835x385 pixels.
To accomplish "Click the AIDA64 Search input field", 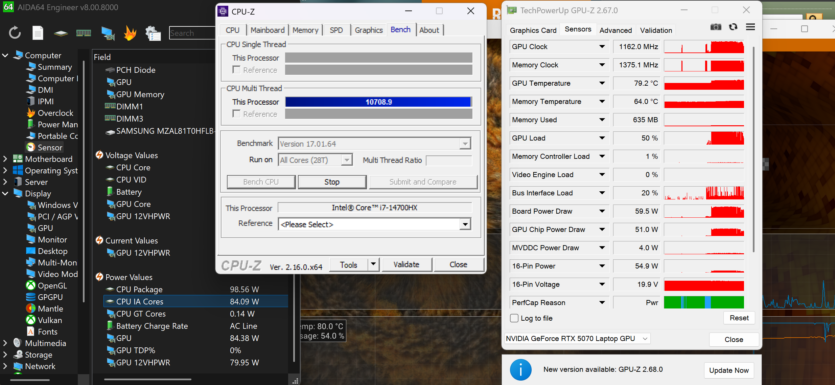I will coord(192,33).
